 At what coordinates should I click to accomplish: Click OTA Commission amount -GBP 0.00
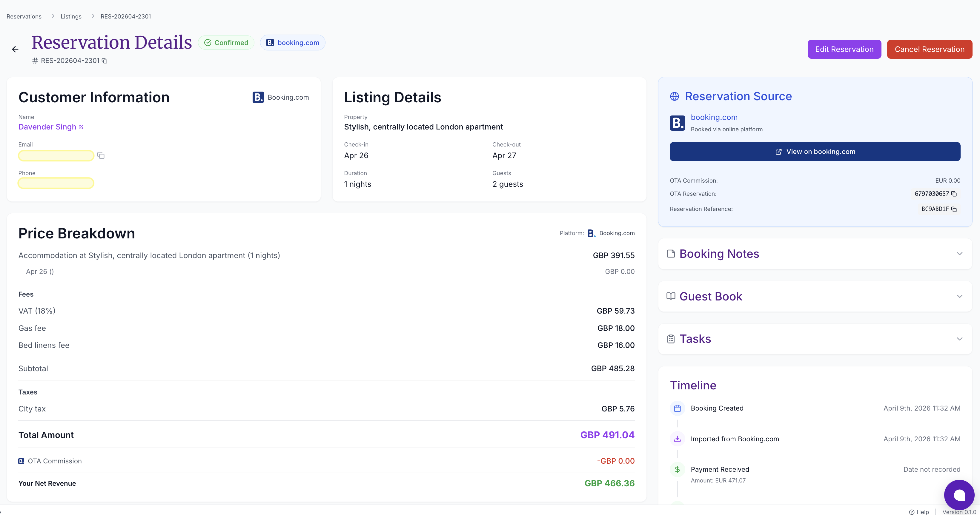(615, 461)
